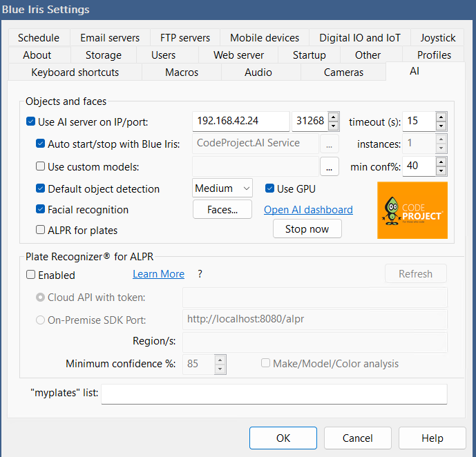Uncheck Auto start/stop with Blue Iris
The height and width of the screenshot is (457, 476).
40,143
